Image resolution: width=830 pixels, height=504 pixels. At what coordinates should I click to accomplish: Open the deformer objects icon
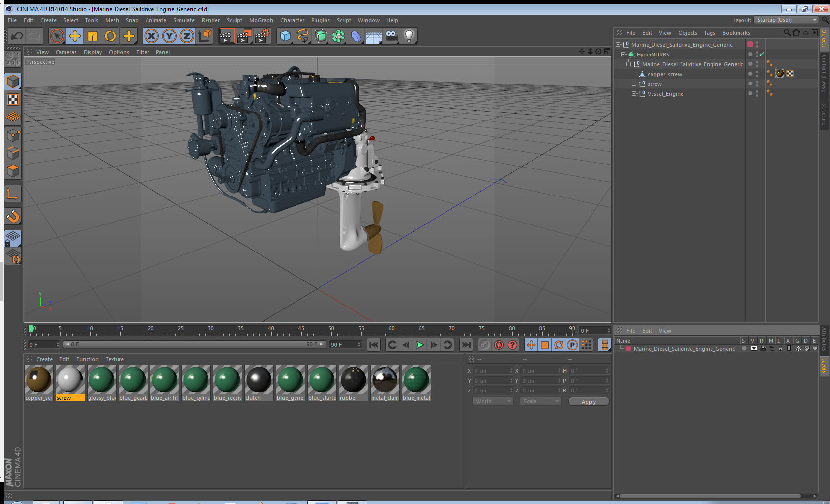pos(356,36)
